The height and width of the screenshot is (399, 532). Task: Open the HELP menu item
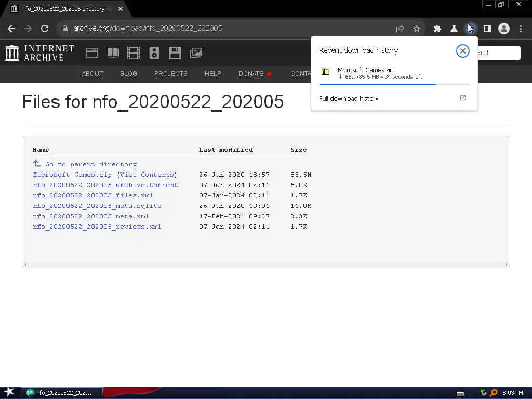212,74
